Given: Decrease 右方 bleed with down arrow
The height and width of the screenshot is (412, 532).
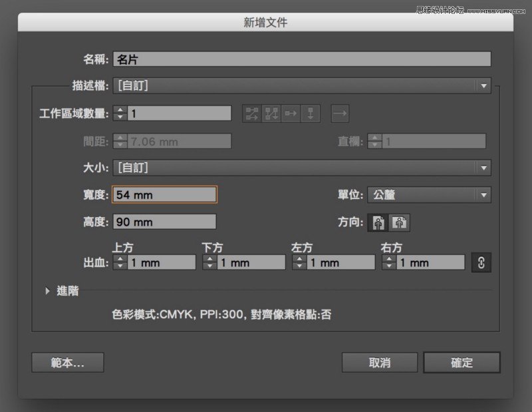Looking at the screenshot, I should (x=389, y=266).
